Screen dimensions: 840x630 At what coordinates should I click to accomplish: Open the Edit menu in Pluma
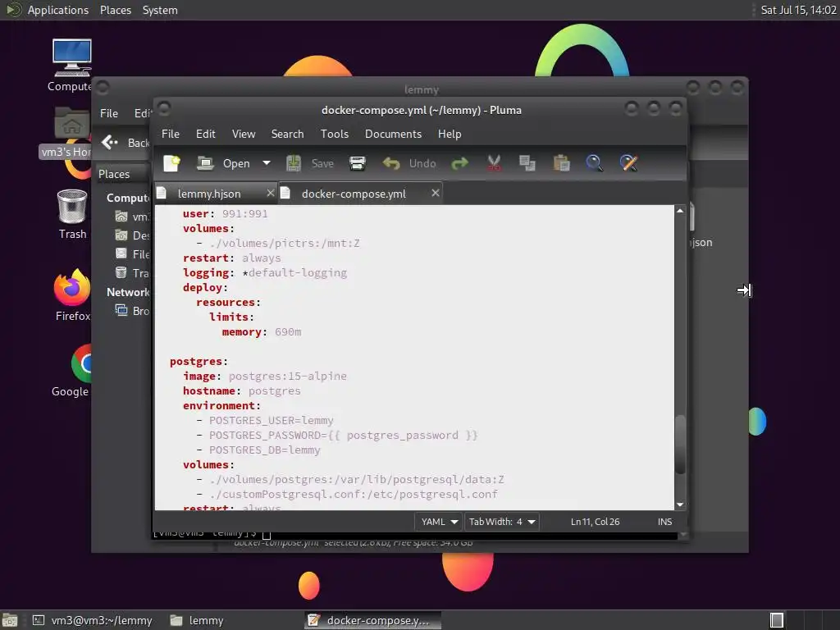[205, 134]
